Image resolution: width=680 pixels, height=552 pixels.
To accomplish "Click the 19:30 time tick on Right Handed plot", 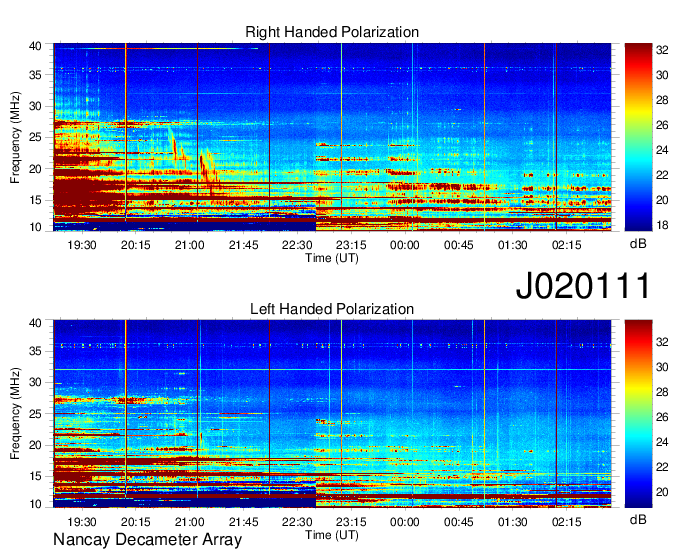I will tap(82, 245).
